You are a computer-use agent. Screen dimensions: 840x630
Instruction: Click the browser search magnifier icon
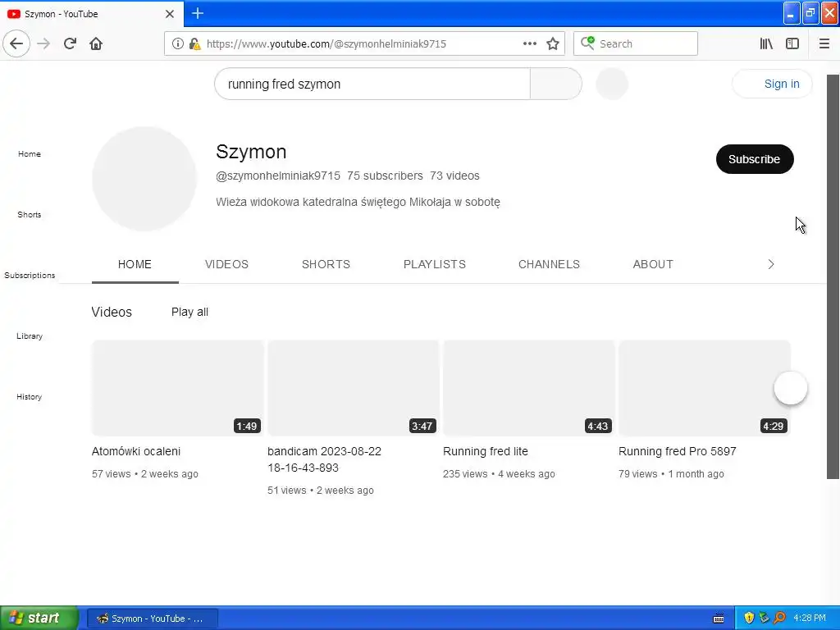pos(587,43)
